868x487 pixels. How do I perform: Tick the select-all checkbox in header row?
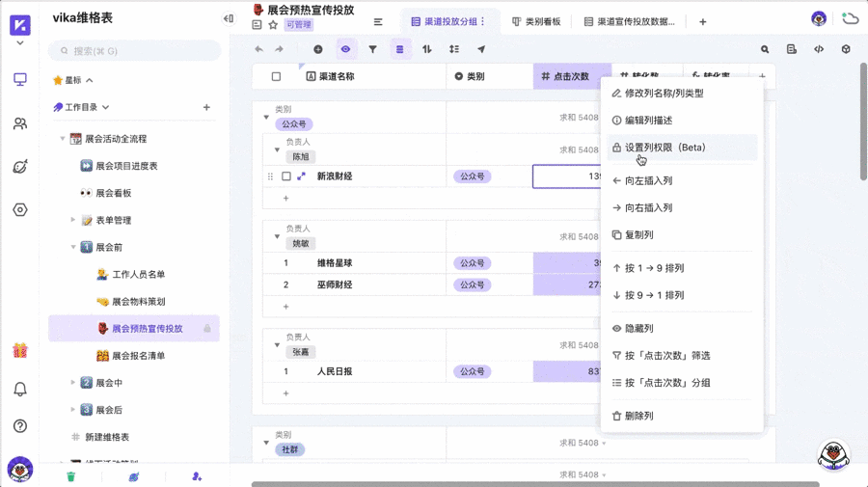tap(276, 76)
